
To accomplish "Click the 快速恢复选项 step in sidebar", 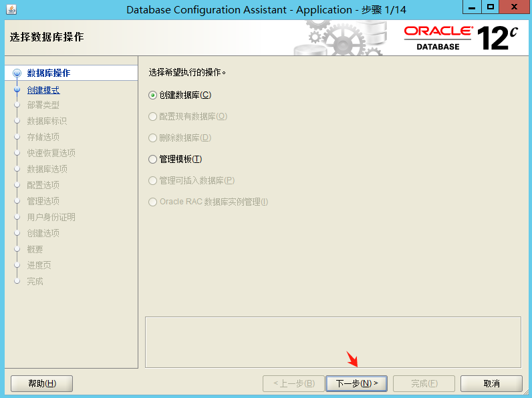I will coord(51,153).
